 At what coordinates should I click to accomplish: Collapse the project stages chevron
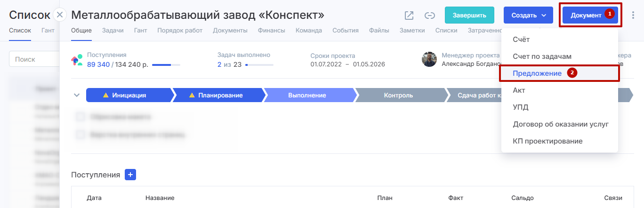77,96
